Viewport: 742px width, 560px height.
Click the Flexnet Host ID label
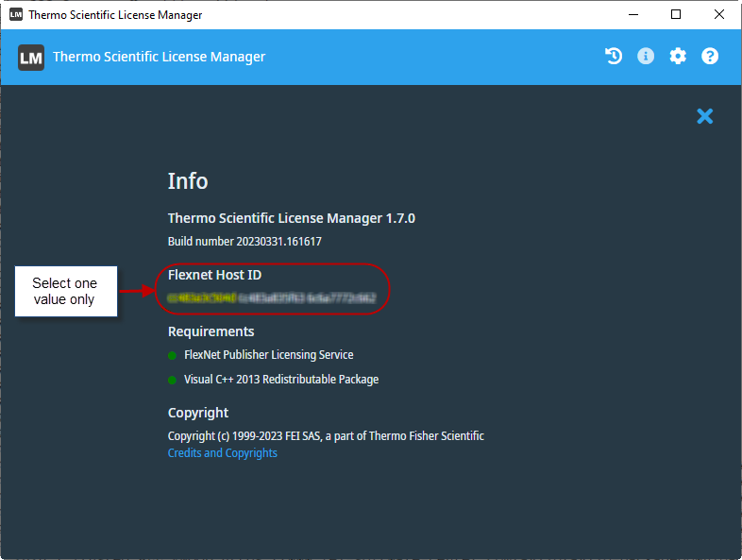click(214, 275)
